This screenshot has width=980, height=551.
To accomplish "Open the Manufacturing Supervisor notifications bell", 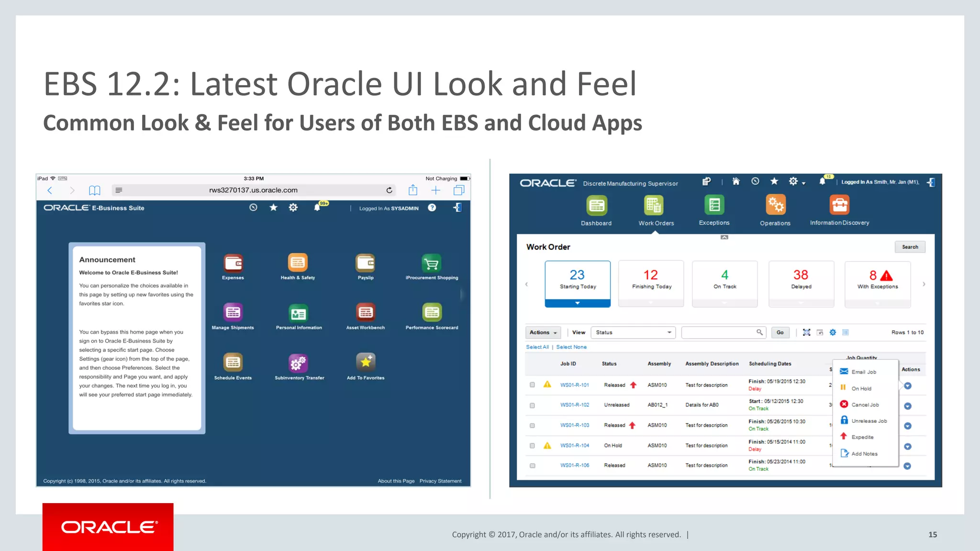I will pos(822,182).
